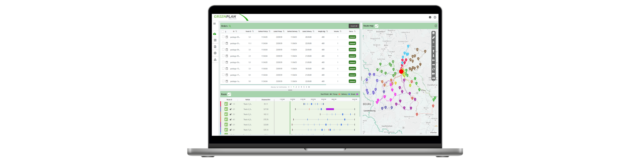Click the cloud upload sidebar icon
Image resolution: width=644 pixels, height=161 pixels.
[215, 34]
